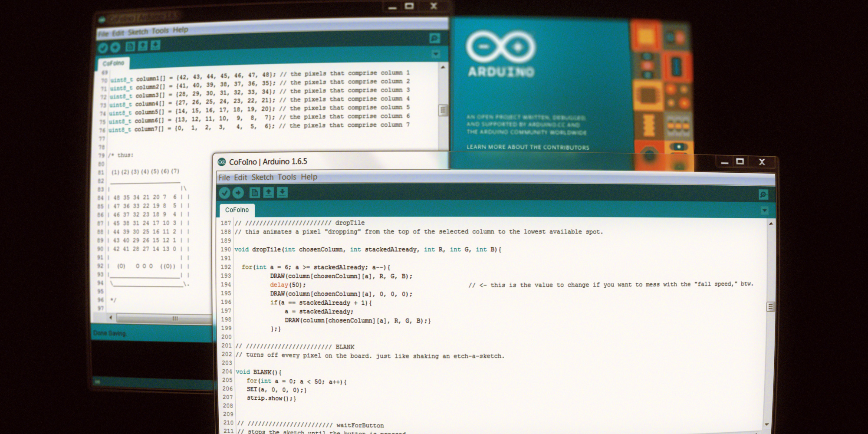The height and width of the screenshot is (434, 868).
Task: Click vertical scrollbar thumb in background editor
Action: click(x=443, y=110)
